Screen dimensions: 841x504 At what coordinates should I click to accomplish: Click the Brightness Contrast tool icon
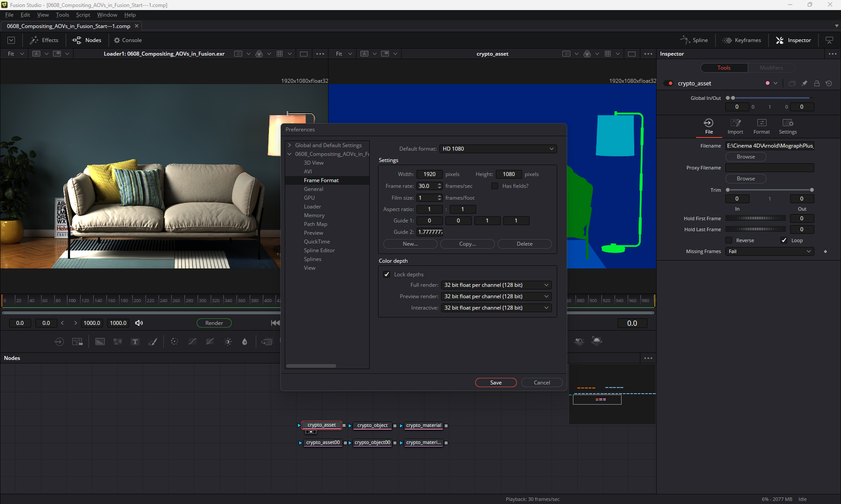pos(228,342)
